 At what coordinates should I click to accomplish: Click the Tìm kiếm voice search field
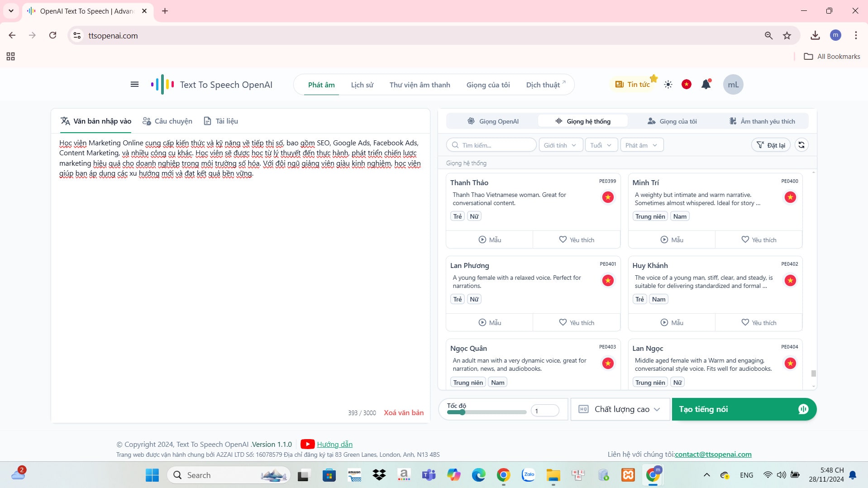(491, 145)
